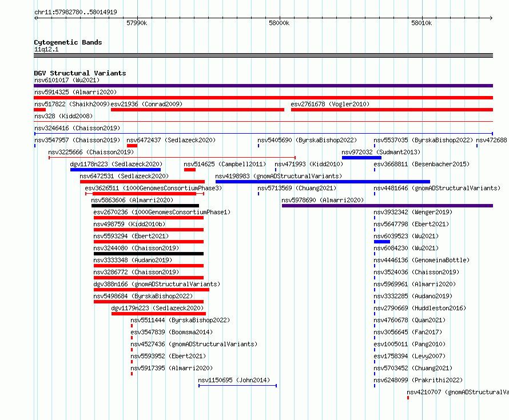Click the long blue nsv4198983 bar

click(323, 182)
